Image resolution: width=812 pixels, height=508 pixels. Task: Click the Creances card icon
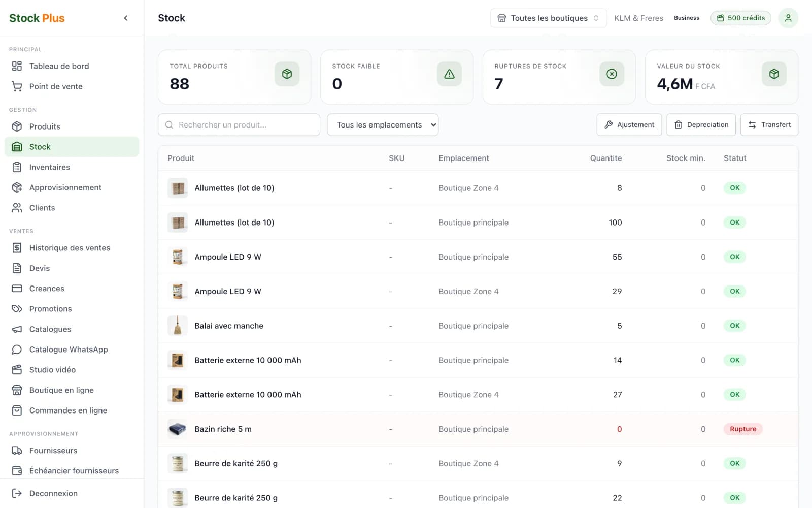[17, 289]
